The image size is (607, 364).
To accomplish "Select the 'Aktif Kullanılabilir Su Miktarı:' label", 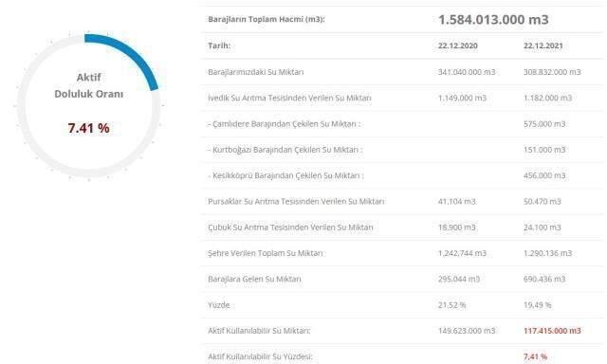I will tap(259, 331).
